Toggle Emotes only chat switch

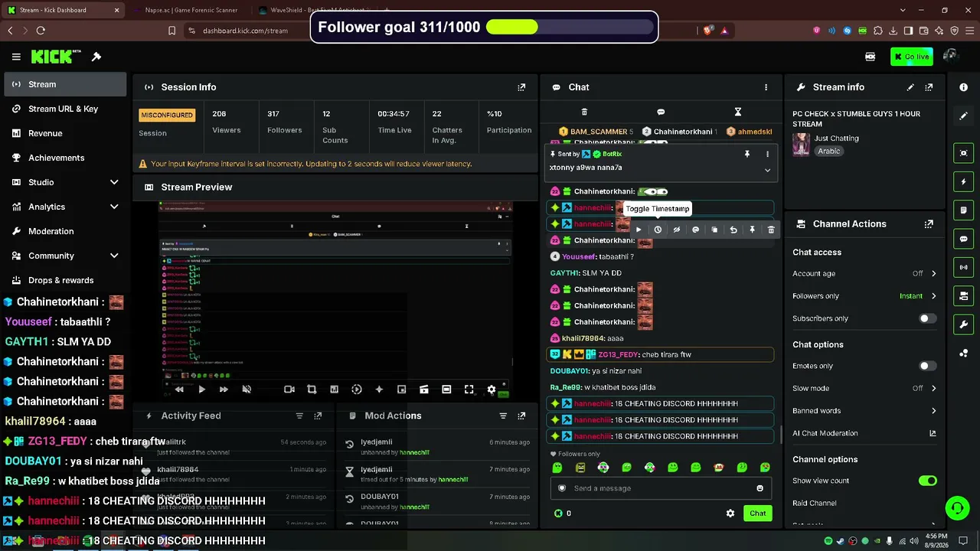coord(927,366)
